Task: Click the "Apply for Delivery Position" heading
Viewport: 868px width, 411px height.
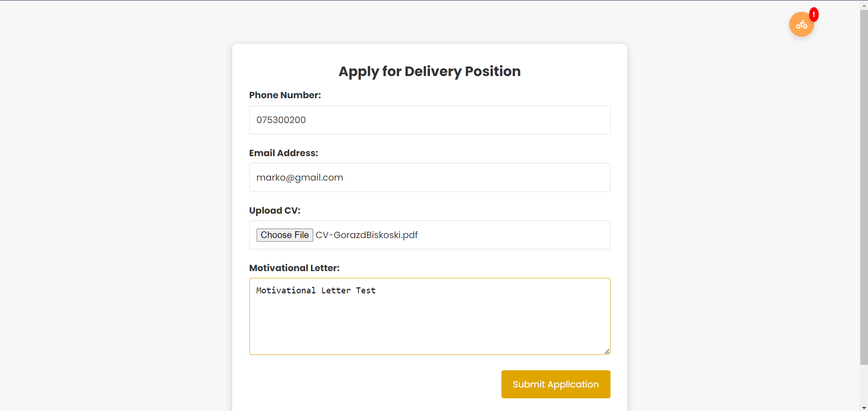Action: pos(429,71)
